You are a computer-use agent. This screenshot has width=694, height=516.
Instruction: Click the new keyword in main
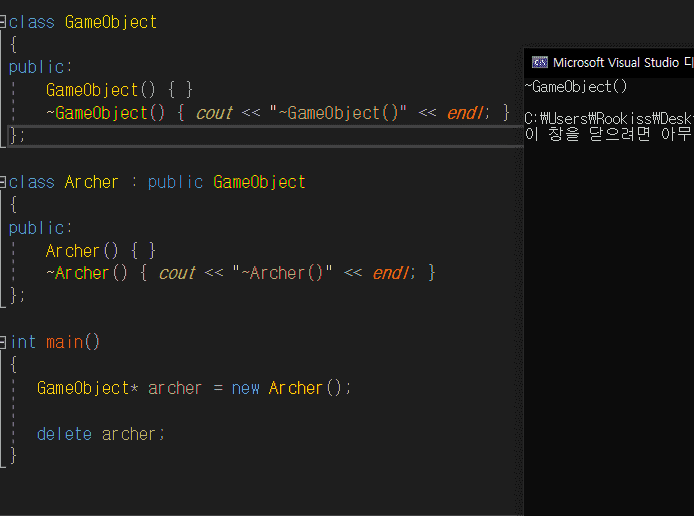tap(245, 389)
